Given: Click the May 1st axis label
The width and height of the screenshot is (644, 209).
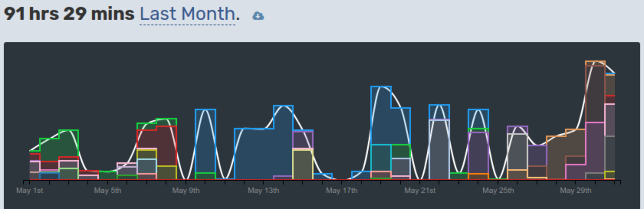Looking at the screenshot, I should tap(30, 190).
